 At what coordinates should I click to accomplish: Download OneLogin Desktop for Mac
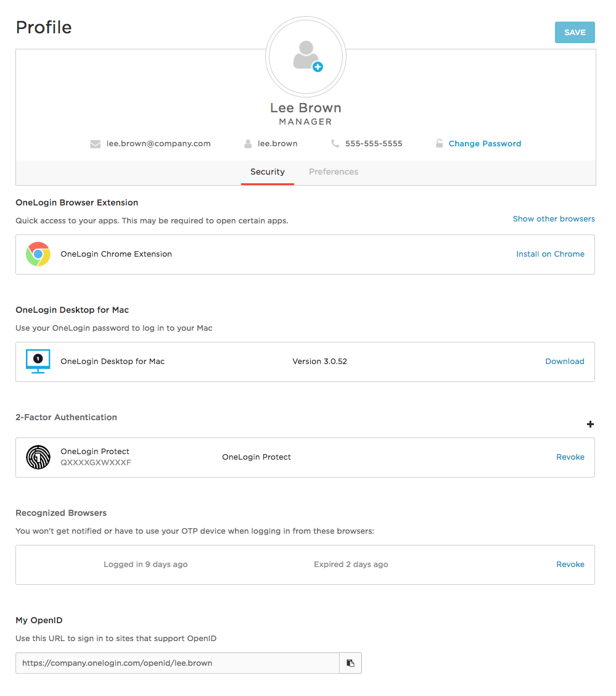pos(565,362)
